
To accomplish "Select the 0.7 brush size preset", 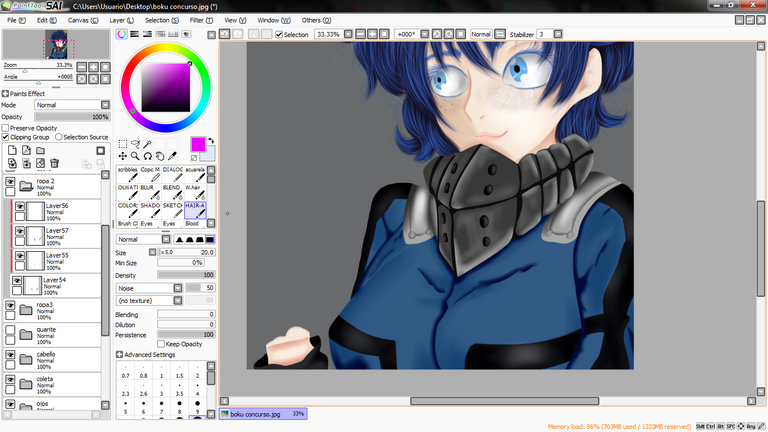I will click(125, 372).
